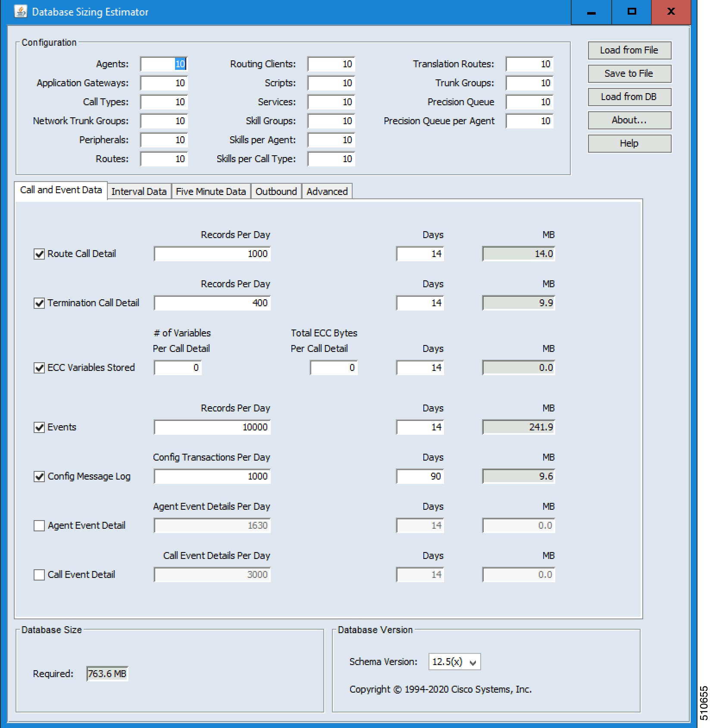
Task: Click the Load from DB button
Action: (x=629, y=97)
